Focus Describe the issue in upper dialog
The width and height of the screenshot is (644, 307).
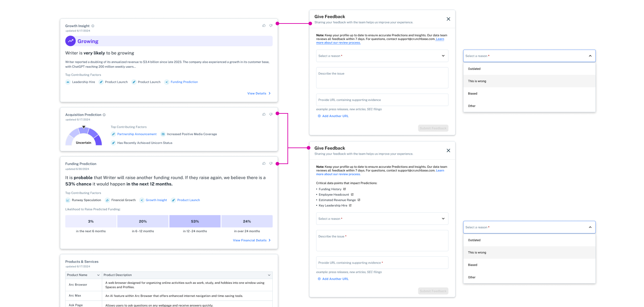coord(382,78)
